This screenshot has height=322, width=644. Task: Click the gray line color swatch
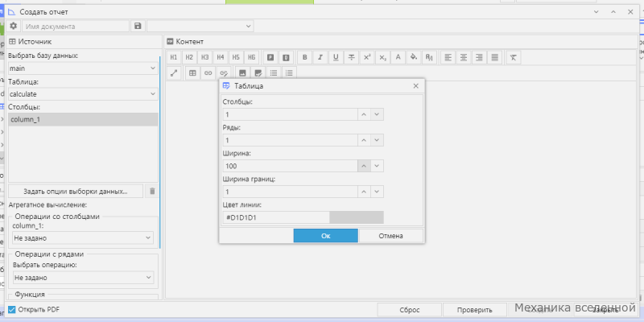[x=357, y=217]
